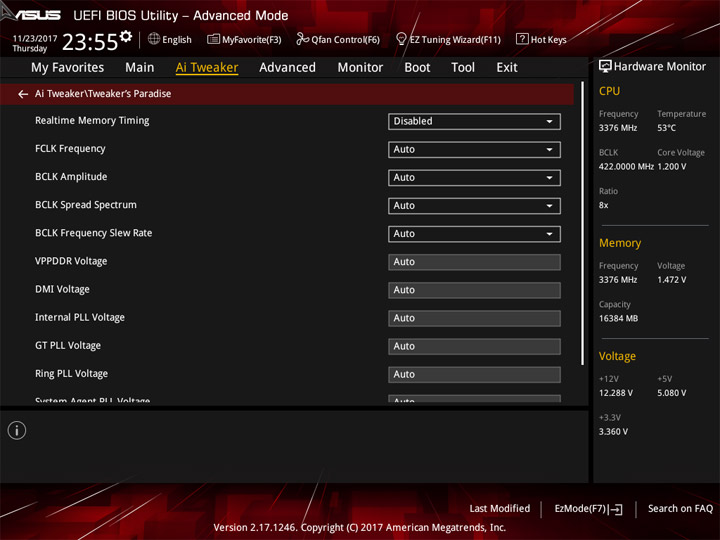Open the Boot tab
The height and width of the screenshot is (540, 720).
tap(417, 68)
